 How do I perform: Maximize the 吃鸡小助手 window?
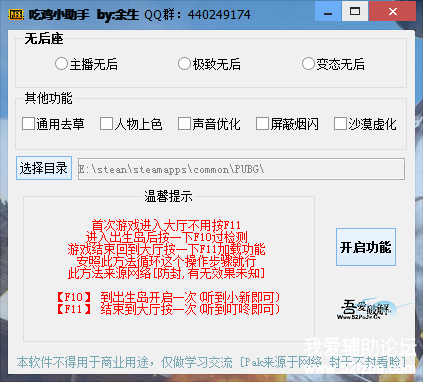[355, 11]
